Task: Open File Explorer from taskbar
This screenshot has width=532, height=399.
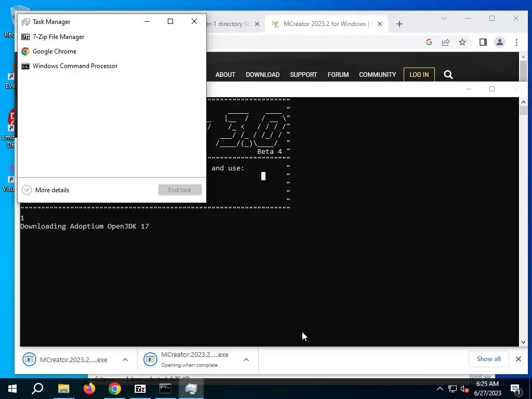Action: point(63,389)
